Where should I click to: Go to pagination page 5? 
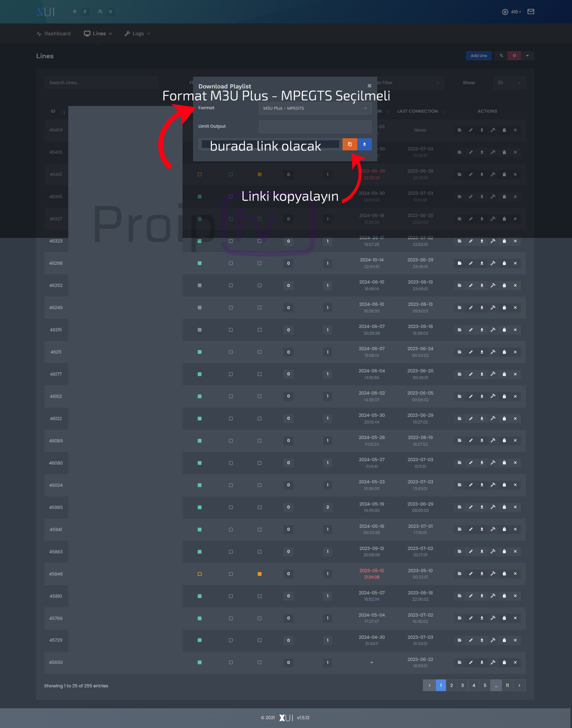[485, 686]
